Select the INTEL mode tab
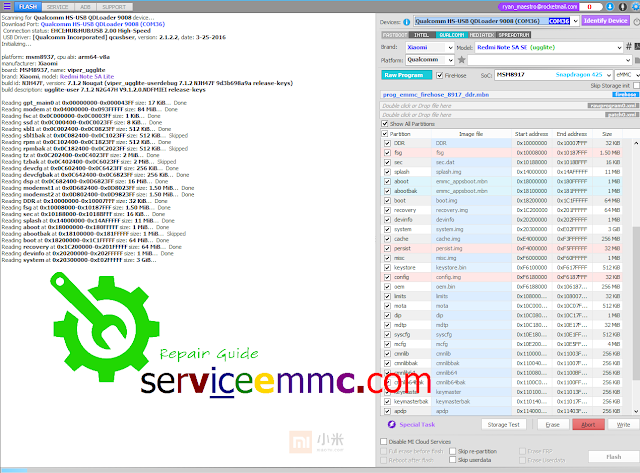640x473 pixels. (x=422, y=35)
